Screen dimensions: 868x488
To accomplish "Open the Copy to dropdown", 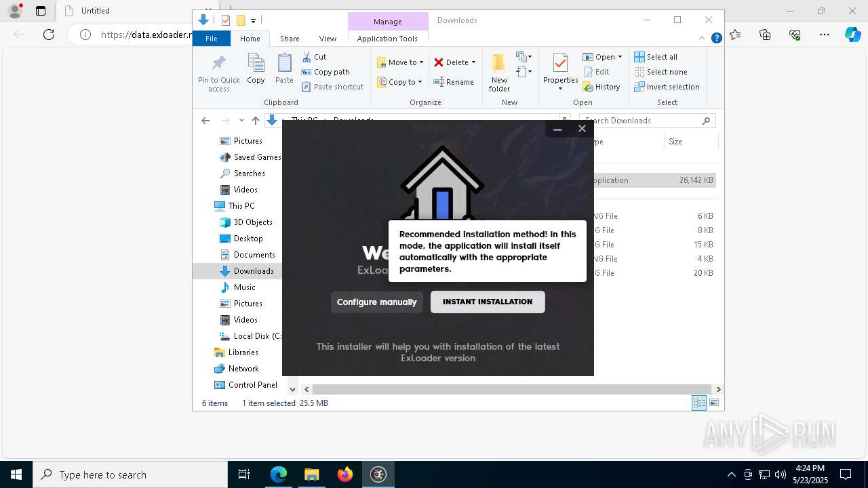I will (399, 82).
